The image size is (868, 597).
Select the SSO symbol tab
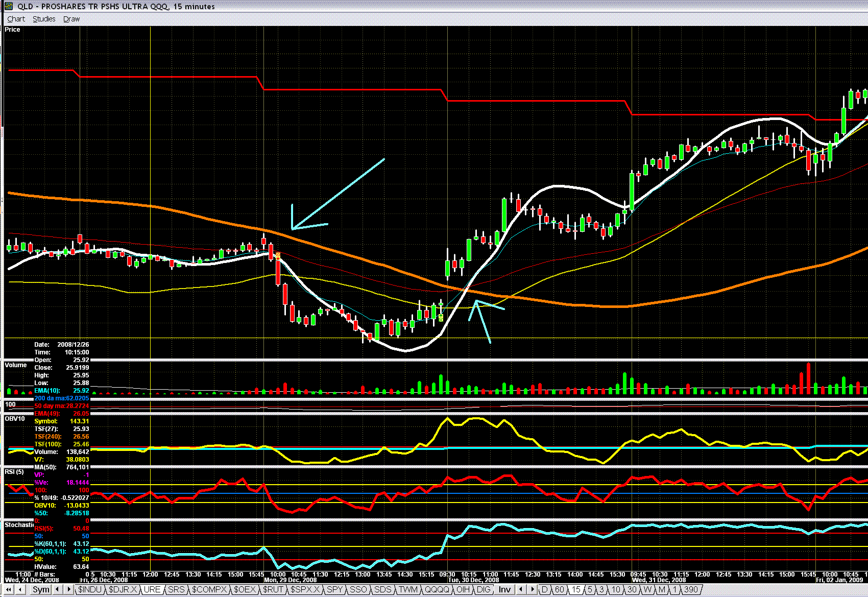point(358,589)
